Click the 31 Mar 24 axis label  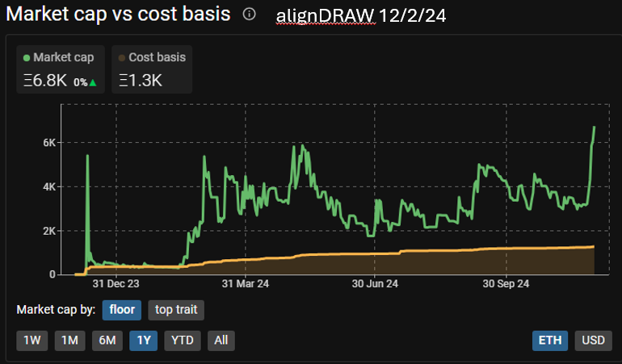click(245, 284)
